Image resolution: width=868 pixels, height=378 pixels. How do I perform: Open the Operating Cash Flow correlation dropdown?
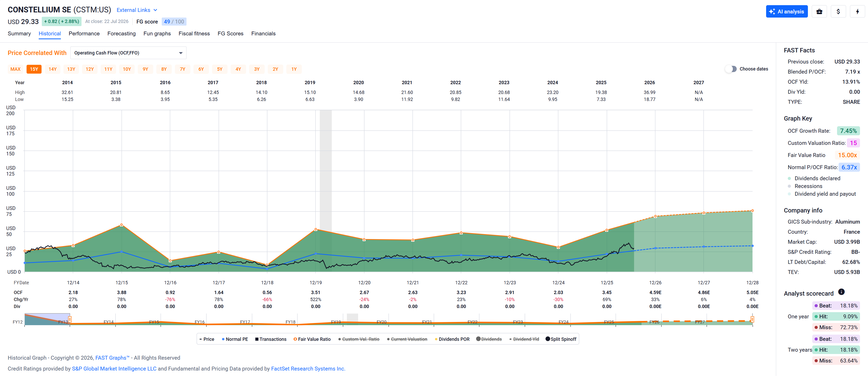128,53
